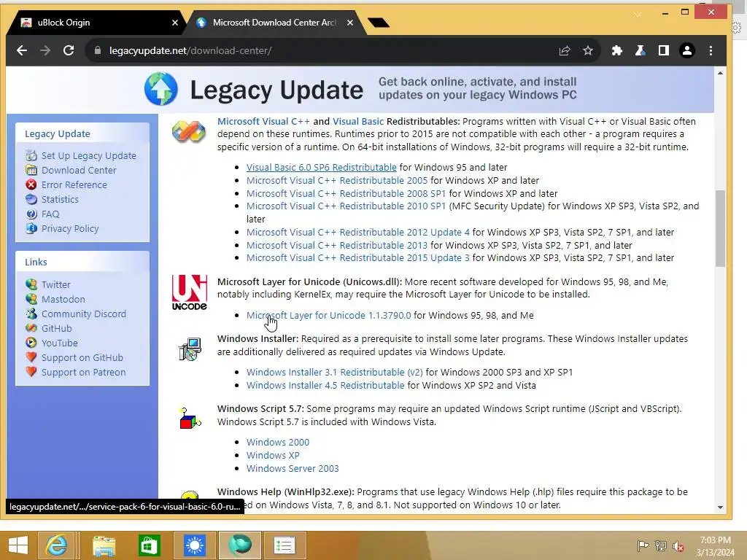
Task: Open Visual C++ Redistributable 2012 Update 4
Action: point(357,233)
